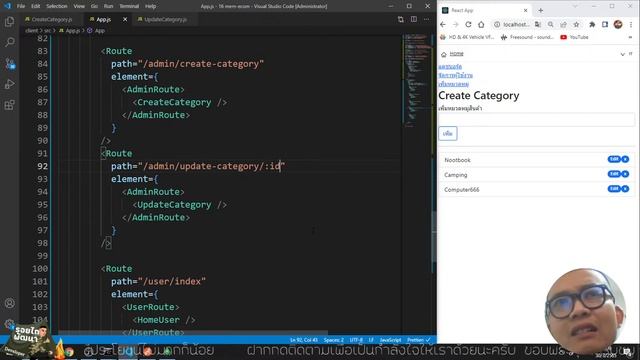The image size is (640, 360).
Task: Click JavaScript language mode in status bar
Action: pyautogui.click(x=390, y=340)
